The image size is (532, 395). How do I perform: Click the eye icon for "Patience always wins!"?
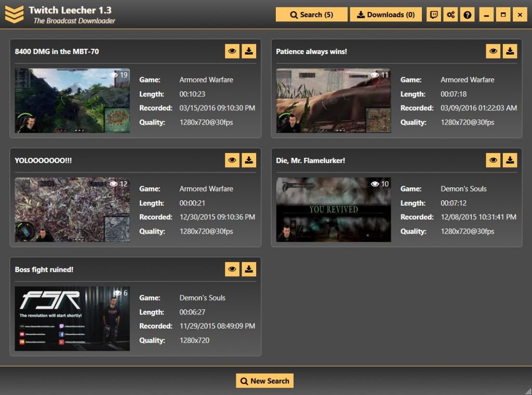click(x=494, y=51)
